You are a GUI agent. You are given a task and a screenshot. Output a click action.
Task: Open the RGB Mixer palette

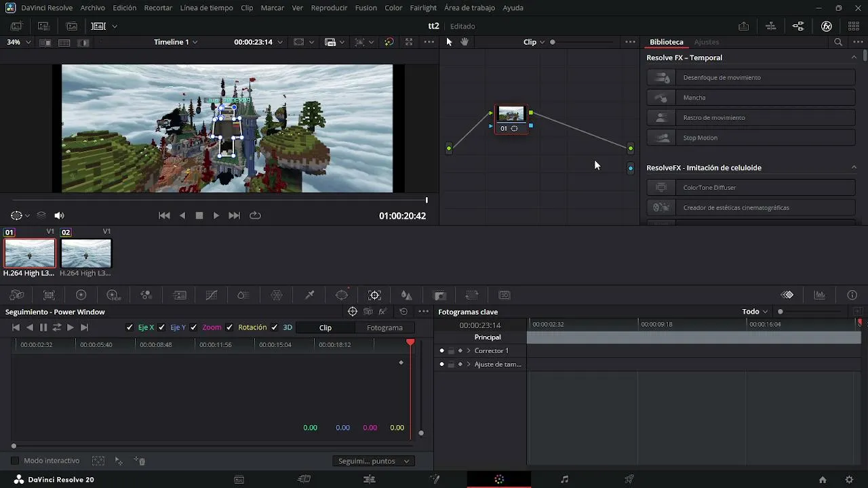tap(146, 295)
